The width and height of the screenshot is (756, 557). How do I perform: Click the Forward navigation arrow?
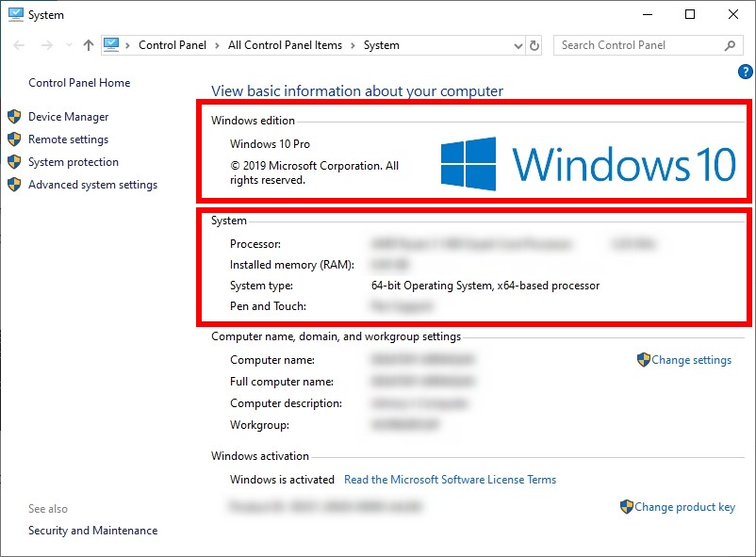[x=47, y=45]
